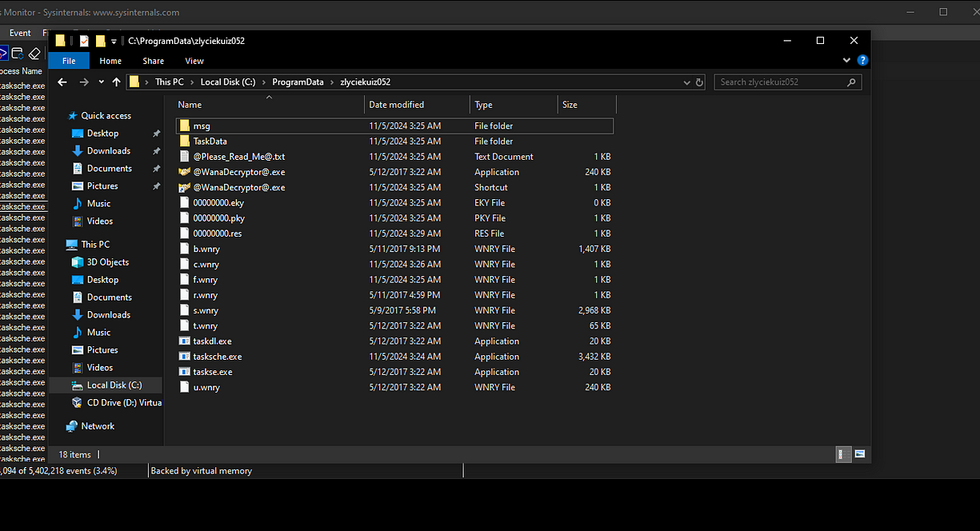
Task: Click the Back navigation arrow
Action: click(x=62, y=82)
